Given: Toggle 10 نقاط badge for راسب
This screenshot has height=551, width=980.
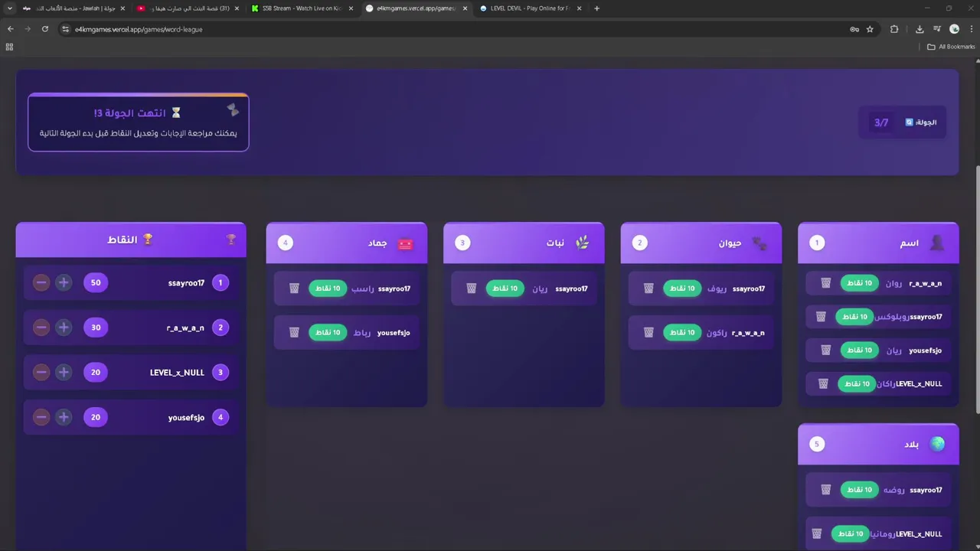Looking at the screenshot, I should point(328,289).
